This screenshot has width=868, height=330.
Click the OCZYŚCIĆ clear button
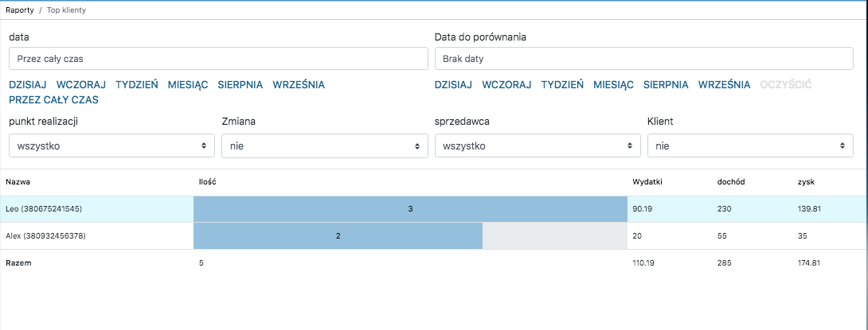(786, 84)
